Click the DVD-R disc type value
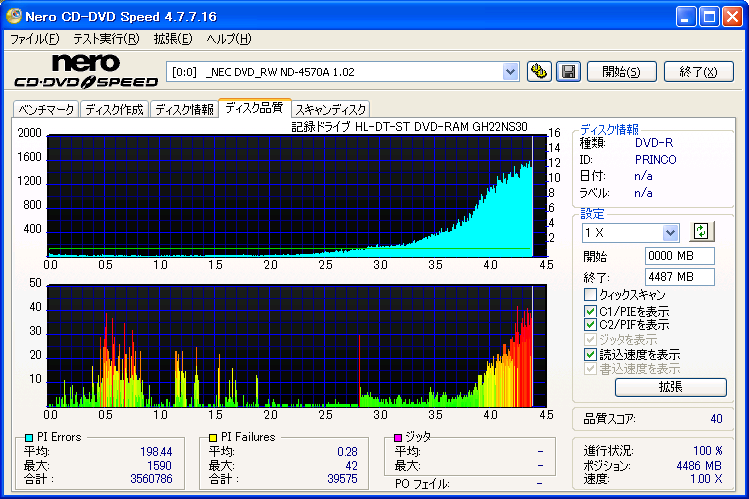This screenshot has height=499, width=749. [653, 143]
